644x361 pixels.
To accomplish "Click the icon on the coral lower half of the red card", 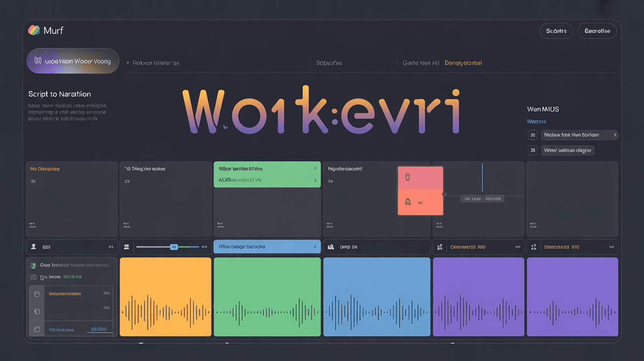I will pyautogui.click(x=407, y=201).
